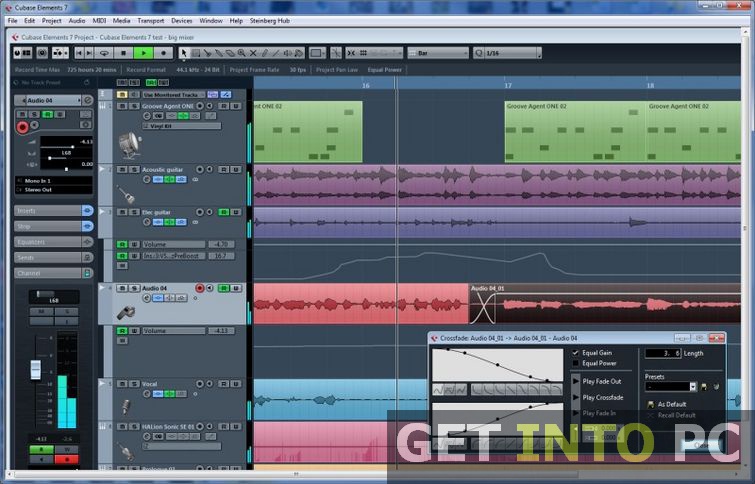
Task: Click the Remove Preset trash icon in Crossfade
Action: pyautogui.click(x=716, y=386)
